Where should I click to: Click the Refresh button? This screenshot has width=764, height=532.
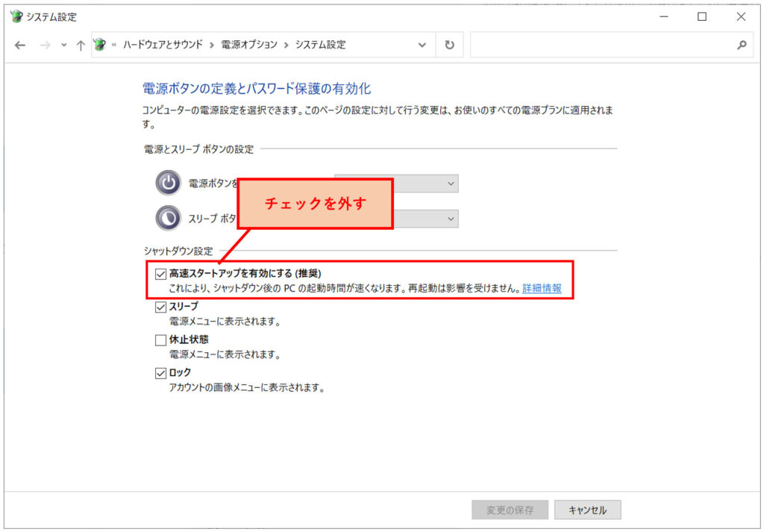[x=449, y=45]
